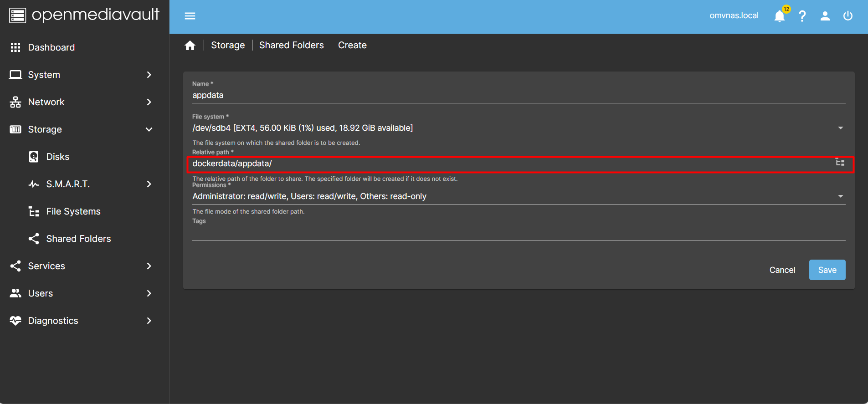Click into the Name field

519,95
